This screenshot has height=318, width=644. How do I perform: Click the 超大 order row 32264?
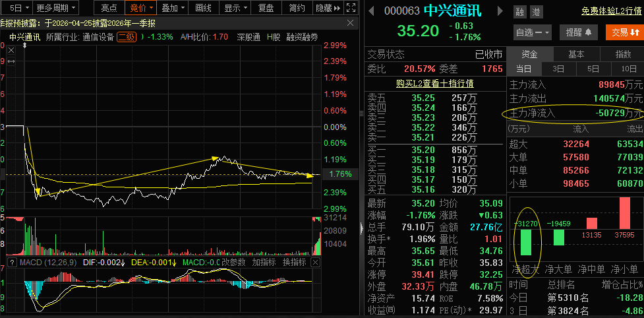pyautogui.click(x=576, y=144)
